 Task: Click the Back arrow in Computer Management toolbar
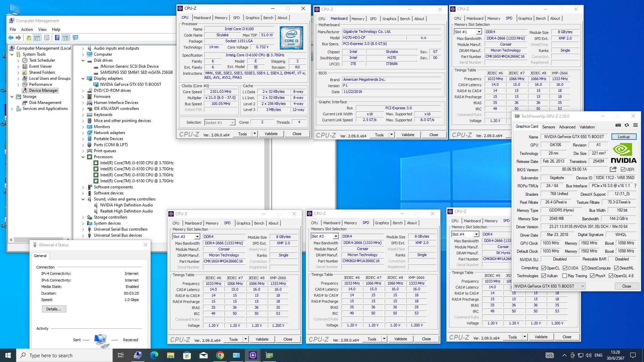11,38
